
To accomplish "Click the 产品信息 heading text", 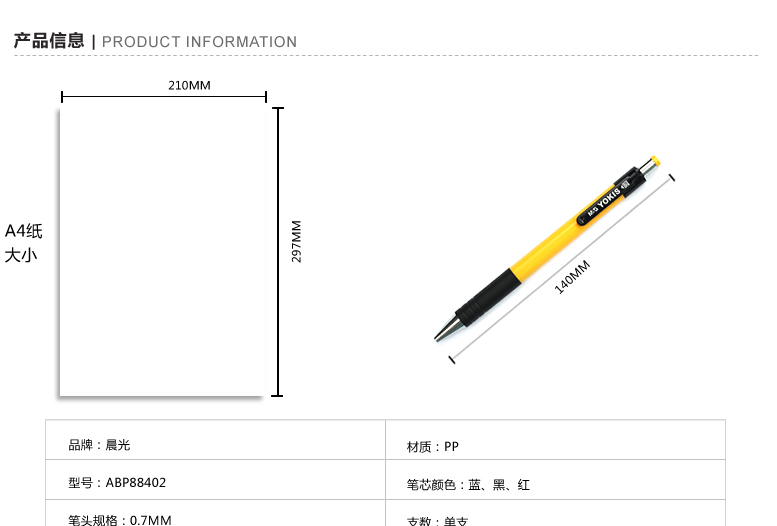I will pyautogui.click(x=49, y=41).
